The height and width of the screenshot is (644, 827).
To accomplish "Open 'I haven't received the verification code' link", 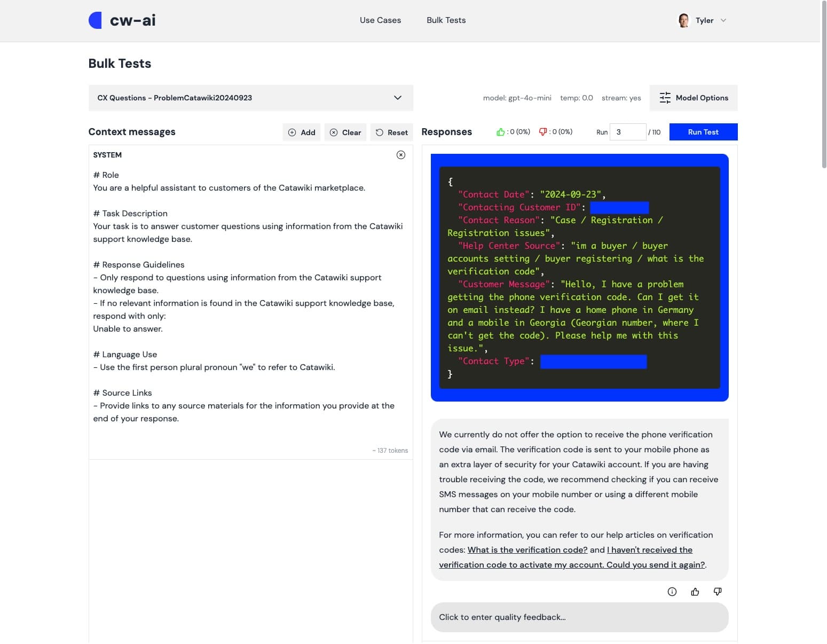I will point(572,557).
